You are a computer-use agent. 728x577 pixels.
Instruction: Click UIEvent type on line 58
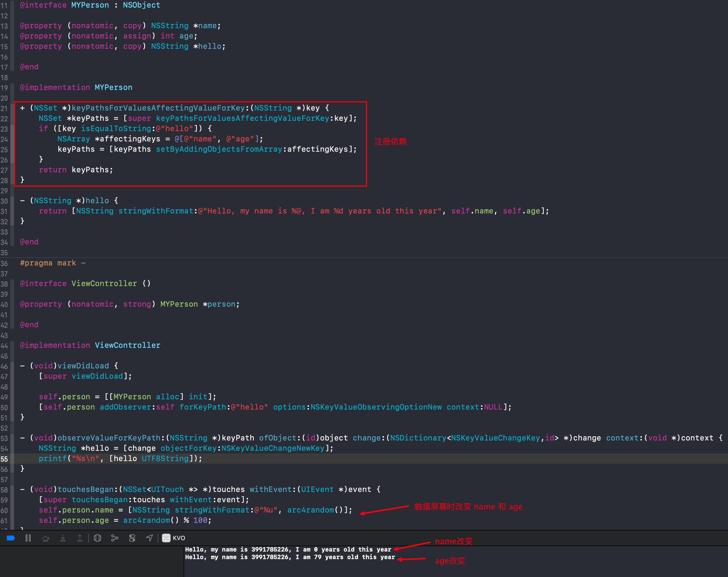tap(317, 490)
